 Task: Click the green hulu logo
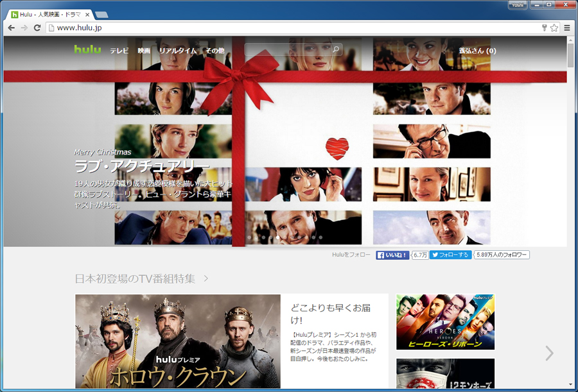pyautogui.click(x=87, y=49)
